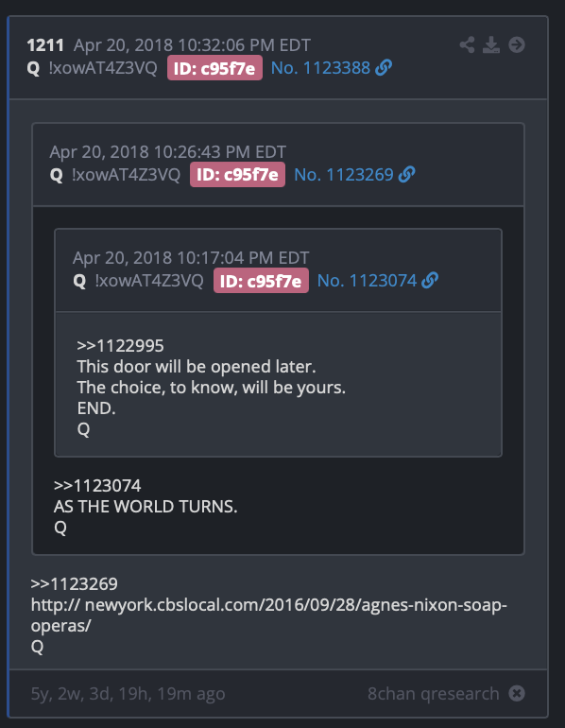Click the top ID: c95f7e badge
The image size is (565, 728).
pos(214,68)
